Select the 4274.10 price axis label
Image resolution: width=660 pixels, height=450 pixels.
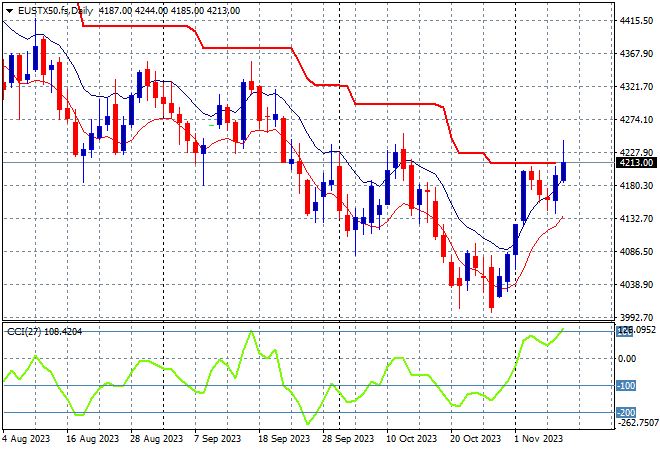636,120
